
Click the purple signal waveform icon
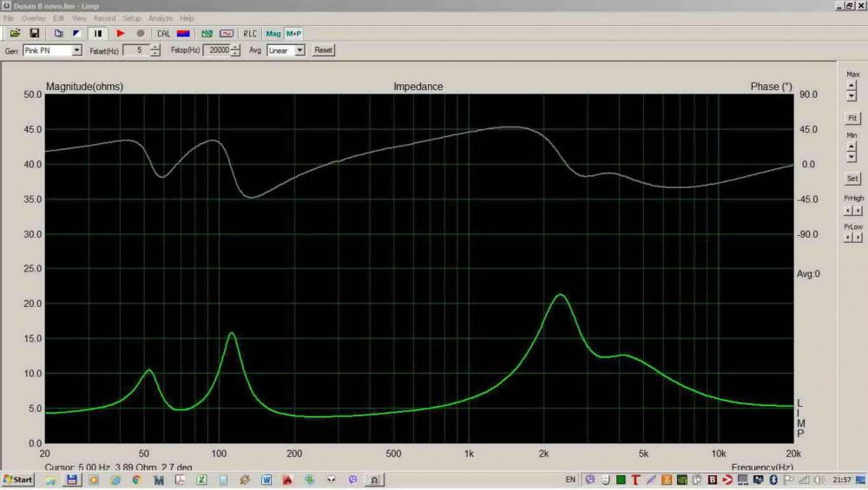click(x=227, y=34)
